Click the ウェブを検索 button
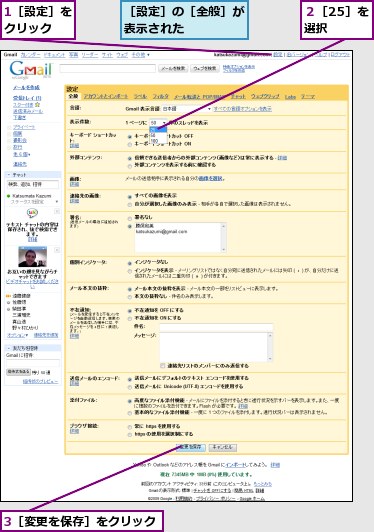Image resolution: width=374 pixels, height=532 pixels. [x=205, y=69]
